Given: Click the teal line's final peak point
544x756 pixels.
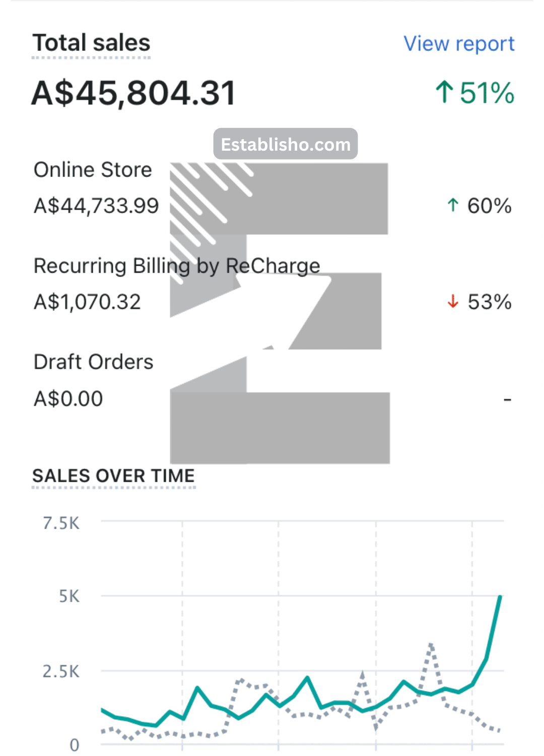Looking at the screenshot, I should click(x=500, y=597).
